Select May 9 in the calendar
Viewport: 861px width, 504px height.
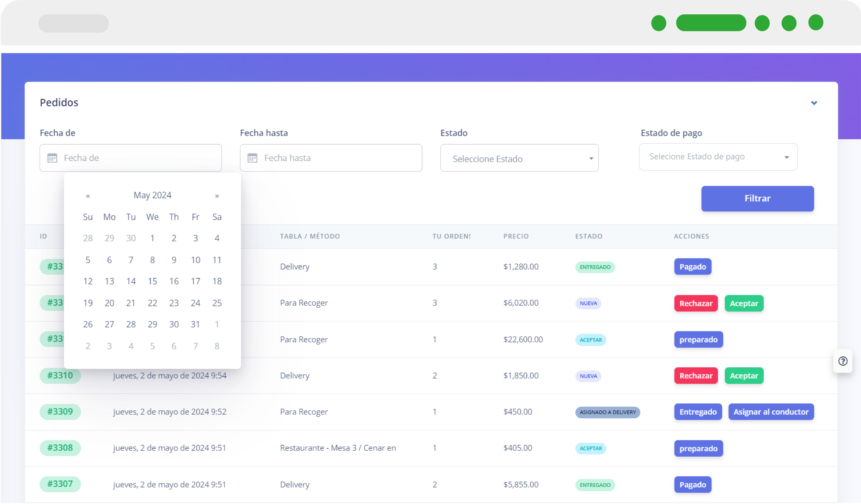pyautogui.click(x=174, y=260)
